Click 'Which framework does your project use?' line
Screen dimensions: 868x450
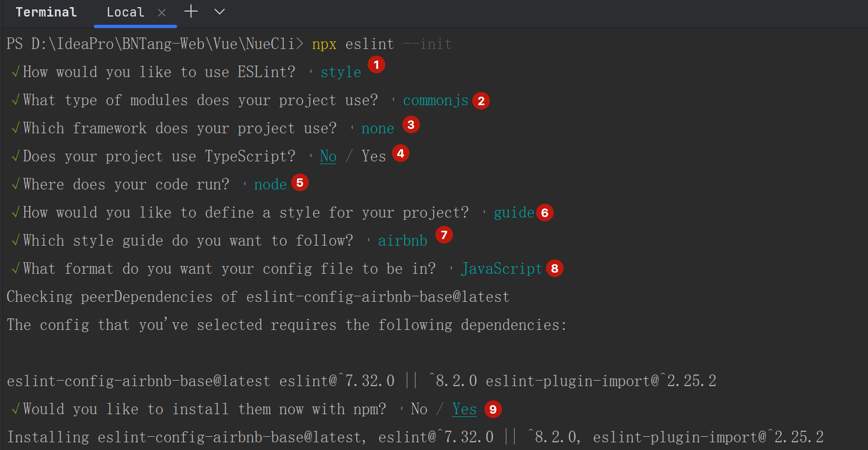[x=180, y=128]
